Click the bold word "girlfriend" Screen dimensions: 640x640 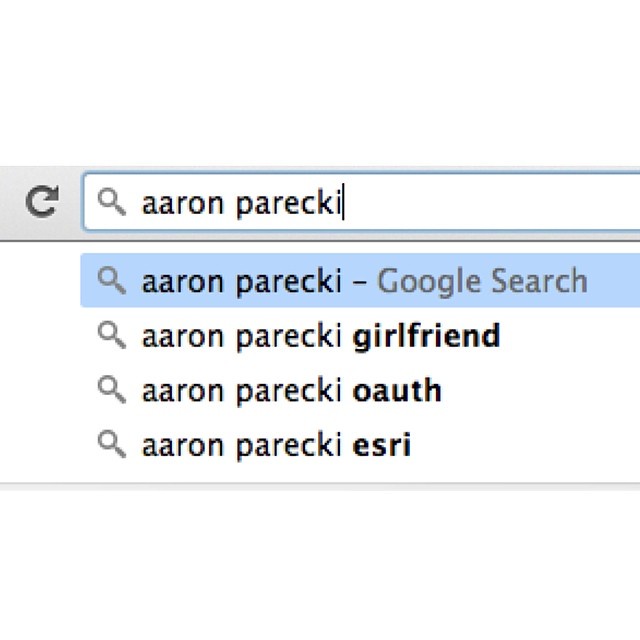click(x=426, y=336)
